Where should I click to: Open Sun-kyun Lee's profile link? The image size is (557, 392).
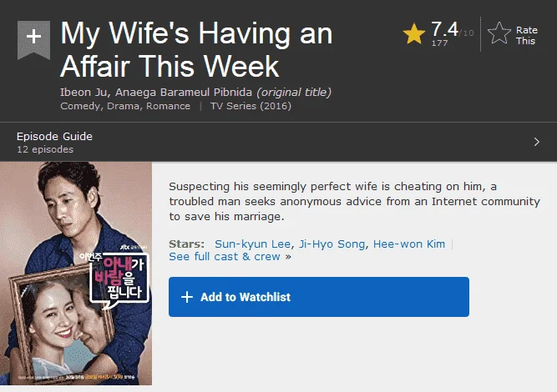[x=252, y=244]
